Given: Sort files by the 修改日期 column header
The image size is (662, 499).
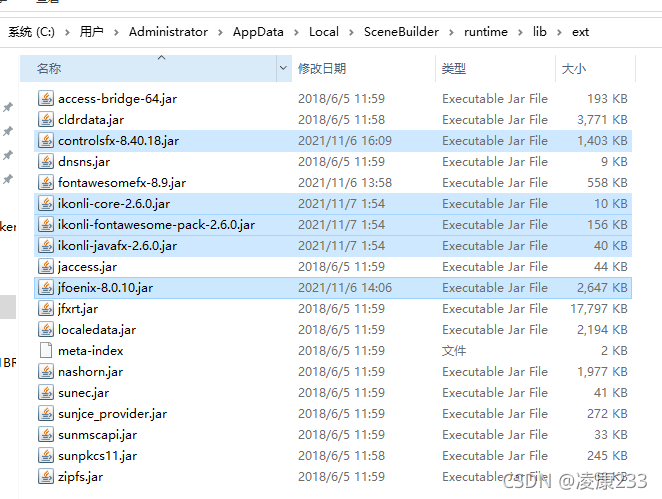Looking at the screenshot, I should [364, 68].
